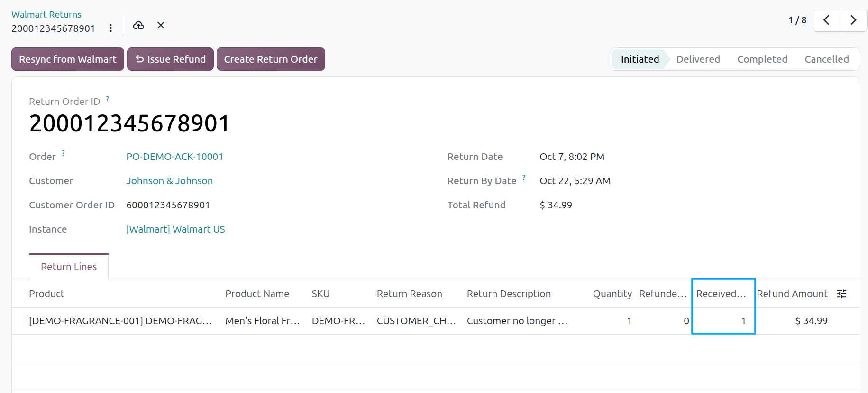Open the record actions kebab menu
Viewport: 868px width, 393px height.
(110, 28)
